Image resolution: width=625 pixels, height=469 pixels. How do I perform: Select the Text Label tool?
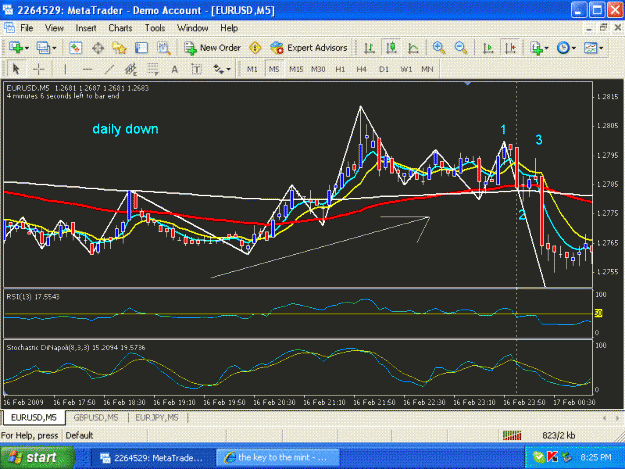click(x=196, y=69)
